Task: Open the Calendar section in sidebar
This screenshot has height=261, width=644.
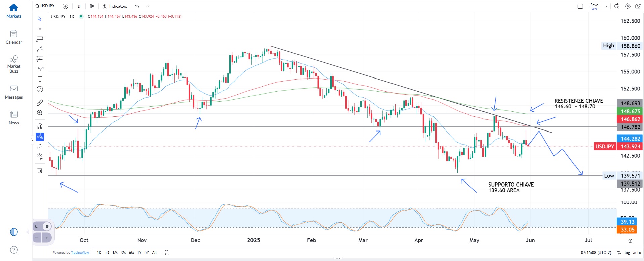Action: click(14, 37)
